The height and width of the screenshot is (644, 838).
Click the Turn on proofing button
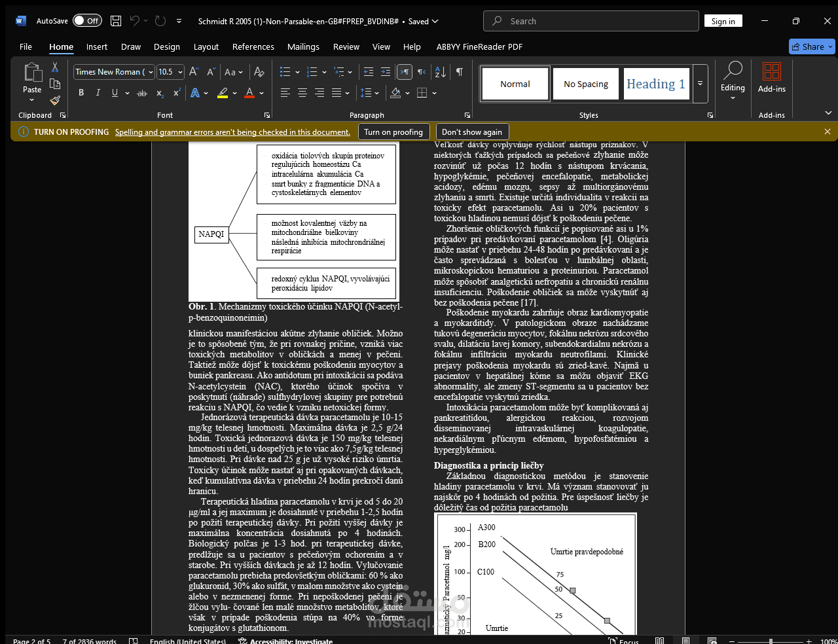coord(393,132)
